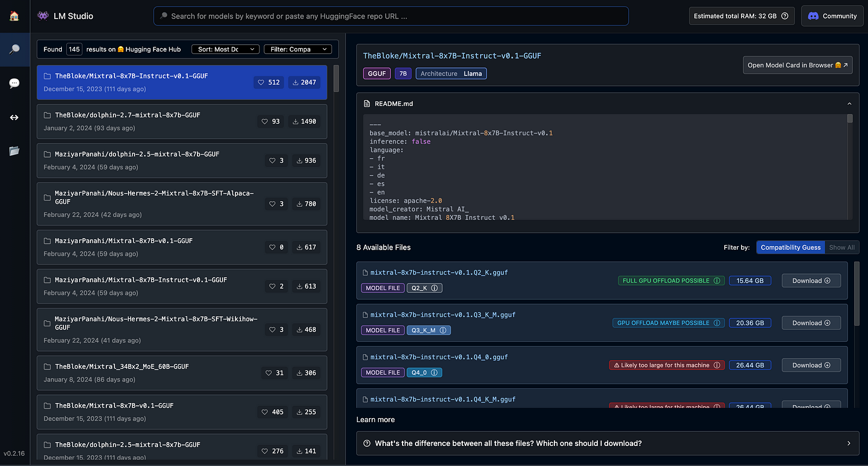
Task: Select MaziyarPanahi/Mixtral-8x7B-v0.1-GGUF result
Action: (x=182, y=247)
